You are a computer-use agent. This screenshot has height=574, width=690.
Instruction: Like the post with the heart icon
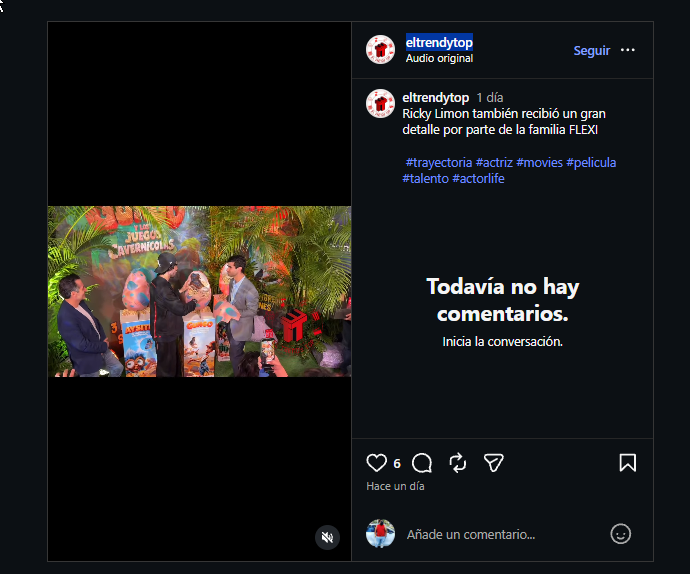tap(376, 463)
